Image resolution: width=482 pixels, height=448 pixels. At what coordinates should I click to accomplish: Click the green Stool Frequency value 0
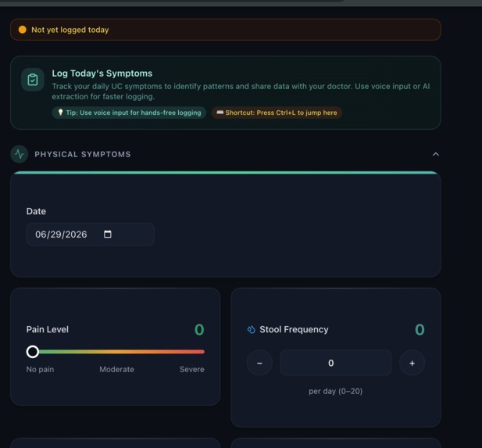click(420, 329)
